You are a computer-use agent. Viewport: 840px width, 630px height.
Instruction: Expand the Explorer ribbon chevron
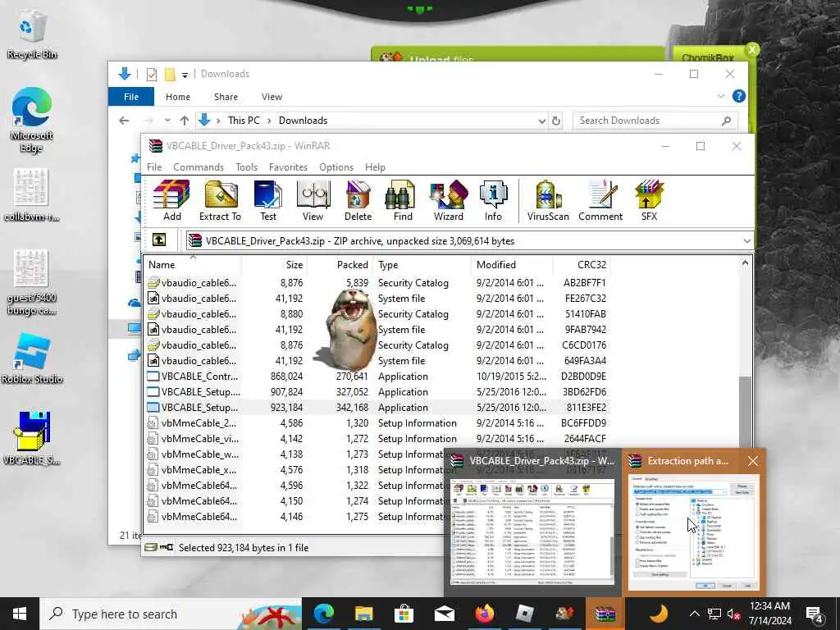tap(720, 97)
